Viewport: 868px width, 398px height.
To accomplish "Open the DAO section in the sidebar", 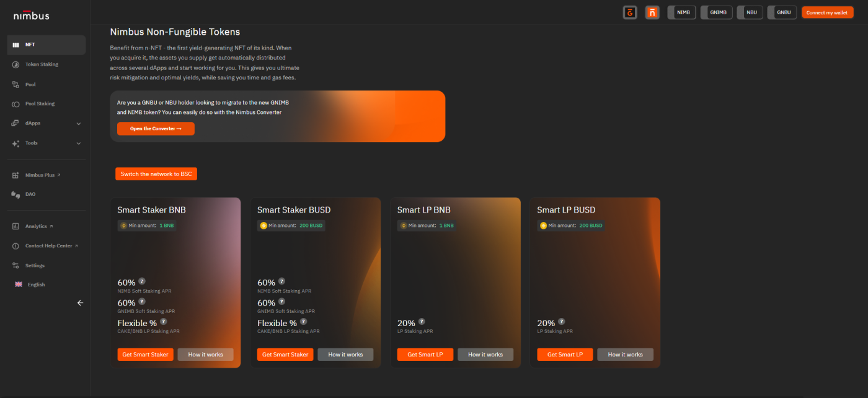I will [15, 193].
